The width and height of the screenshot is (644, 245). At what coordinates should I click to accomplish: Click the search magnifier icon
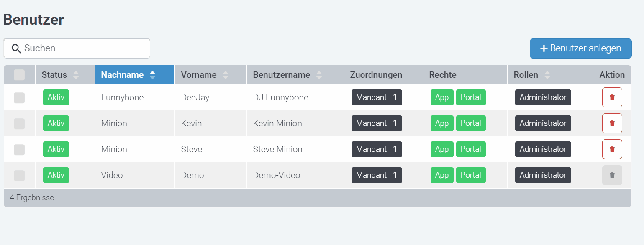tap(16, 48)
